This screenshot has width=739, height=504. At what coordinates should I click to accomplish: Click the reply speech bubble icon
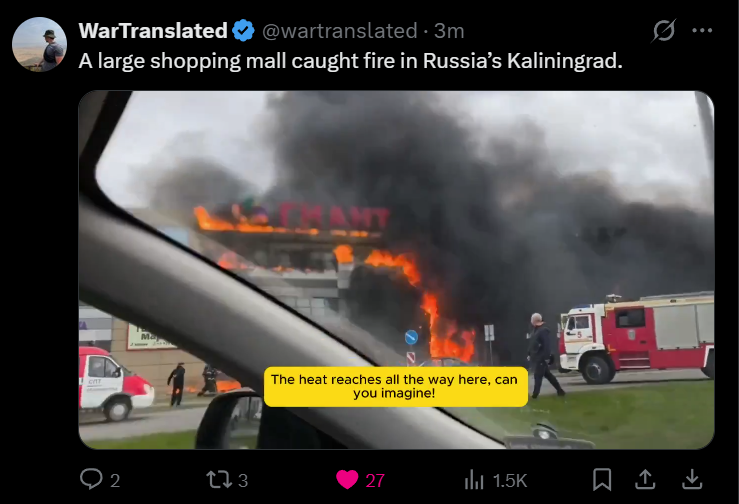(91, 479)
